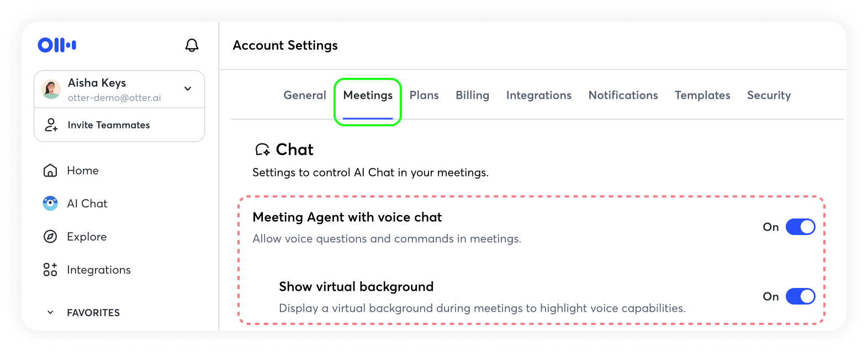Click the Chat section bubble icon
The height and width of the screenshot is (352, 868).
[262, 150]
